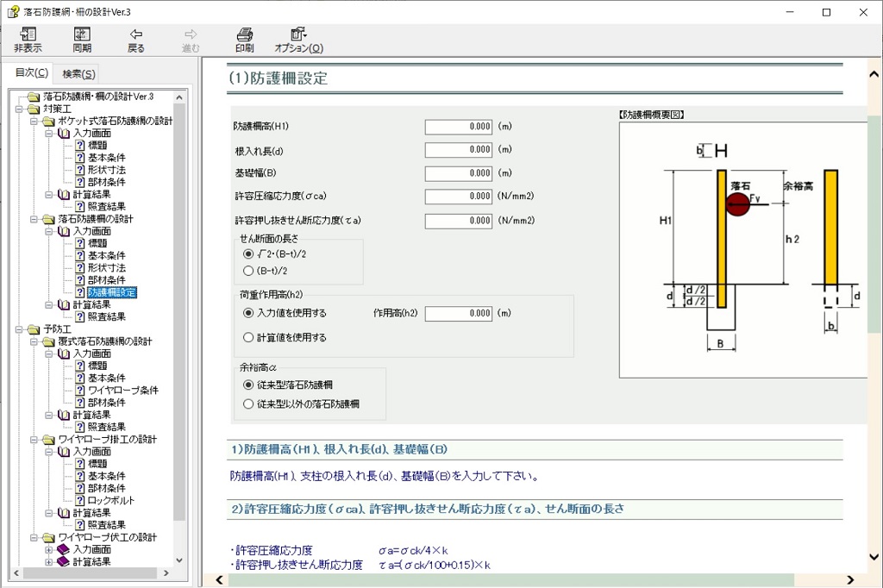Click the tree pane horizontal scrollbar right arrow

(x=166, y=572)
